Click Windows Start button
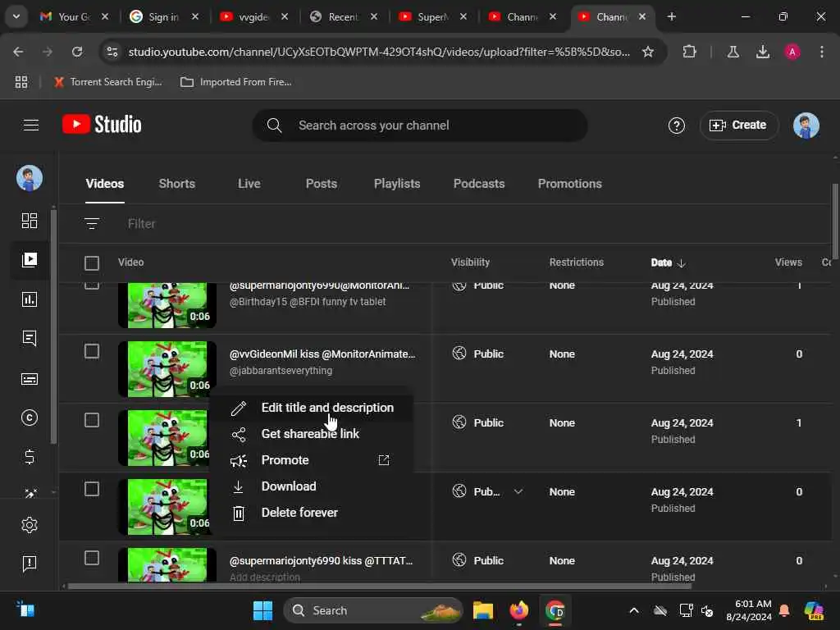The image size is (840, 630). point(262,610)
